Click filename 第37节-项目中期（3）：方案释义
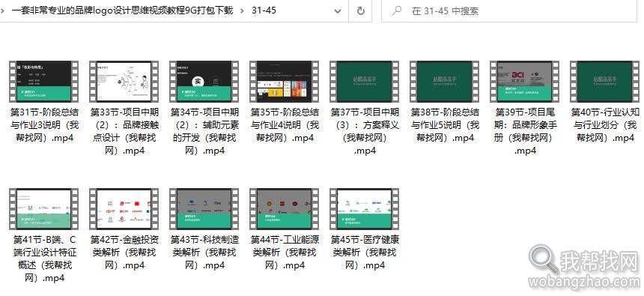The width and height of the screenshot is (644, 296). pyautogui.click(x=365, y=132)
